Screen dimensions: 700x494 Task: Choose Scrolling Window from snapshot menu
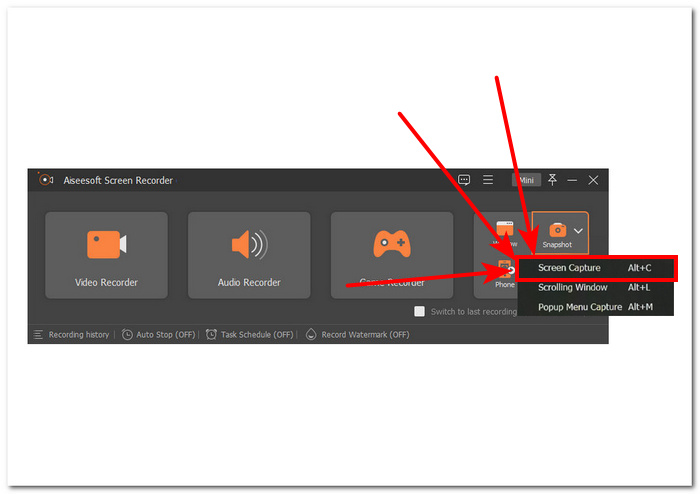[596, 287]
